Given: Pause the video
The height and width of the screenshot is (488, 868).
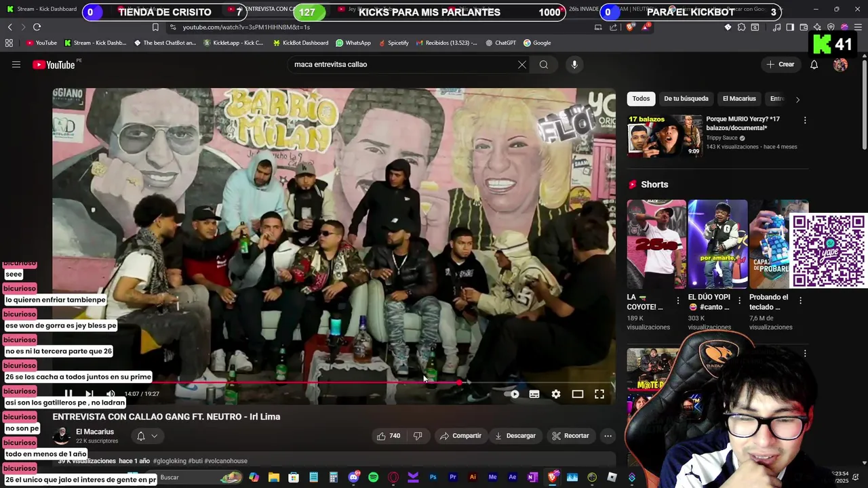Looking at the screenshot, I should [68, 394].
